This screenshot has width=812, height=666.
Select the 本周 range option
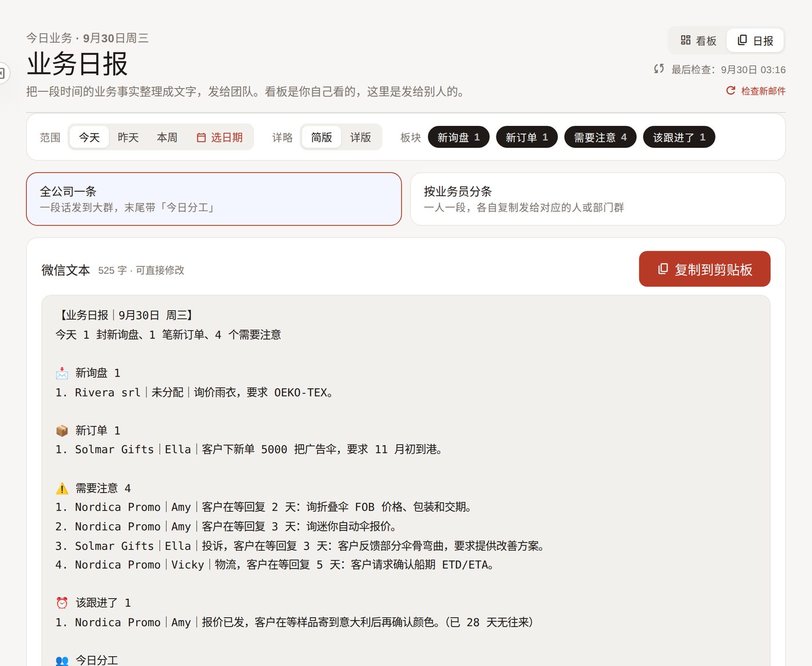[167, 137]
